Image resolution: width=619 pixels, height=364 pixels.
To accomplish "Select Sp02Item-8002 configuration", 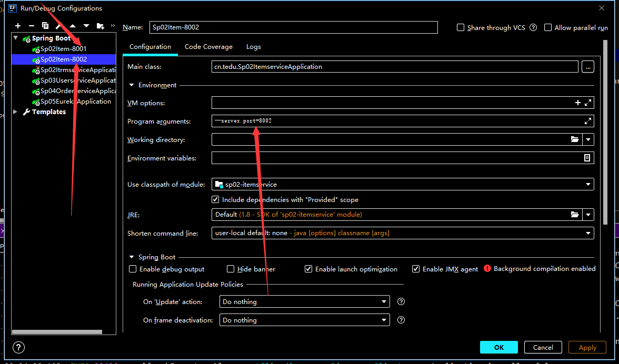I will [x=64, y=59].
